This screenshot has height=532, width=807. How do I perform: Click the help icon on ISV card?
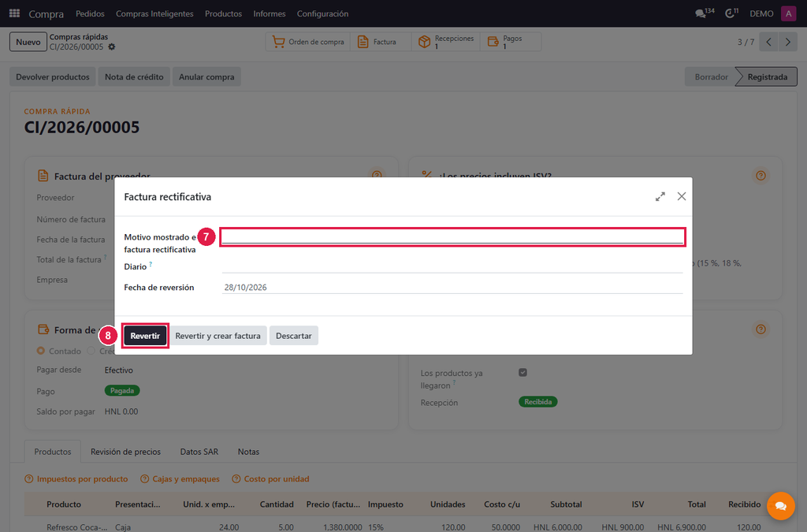pos(761,176)
